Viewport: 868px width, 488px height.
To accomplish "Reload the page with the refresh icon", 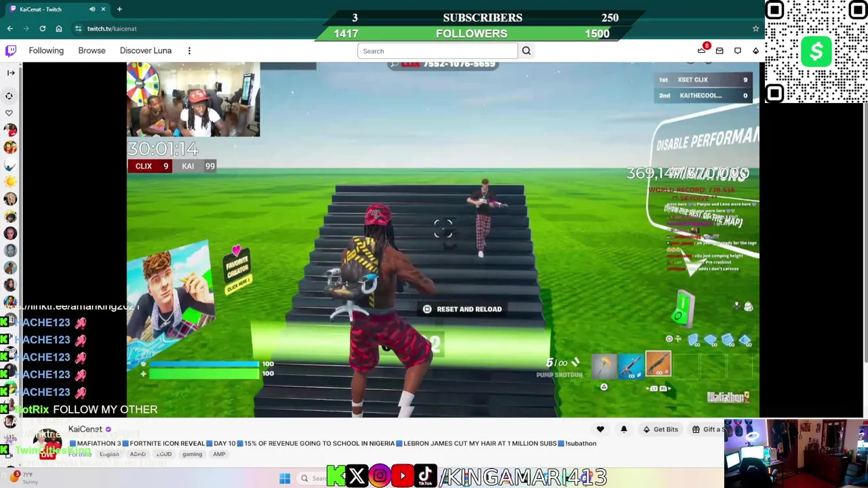I will pos(42,28).
